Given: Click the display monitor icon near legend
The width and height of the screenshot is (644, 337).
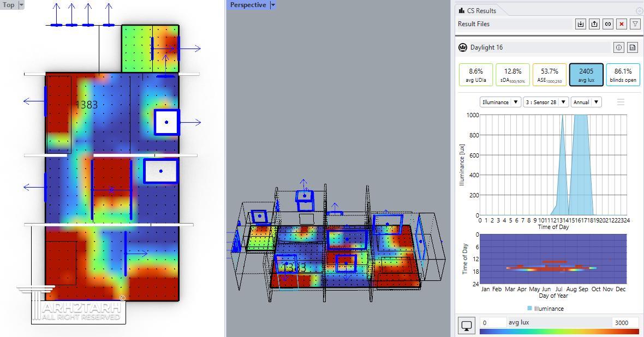Looking at the screenshot, I should click(x=467, y=326).
